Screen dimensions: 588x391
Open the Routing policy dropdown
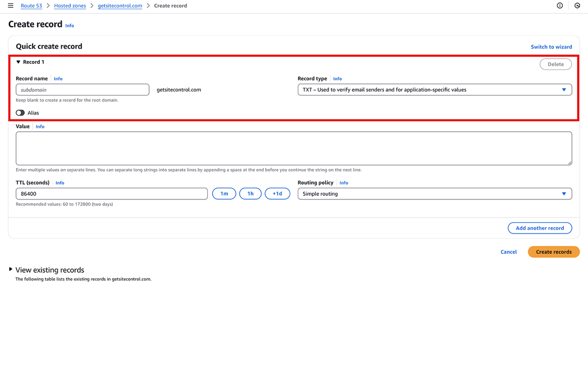[435, 194]
